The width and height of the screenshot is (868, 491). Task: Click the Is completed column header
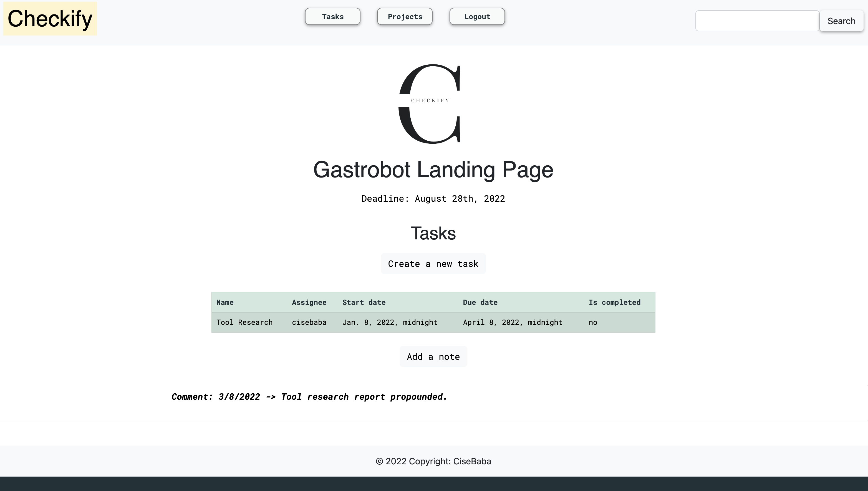click(614, 302)
